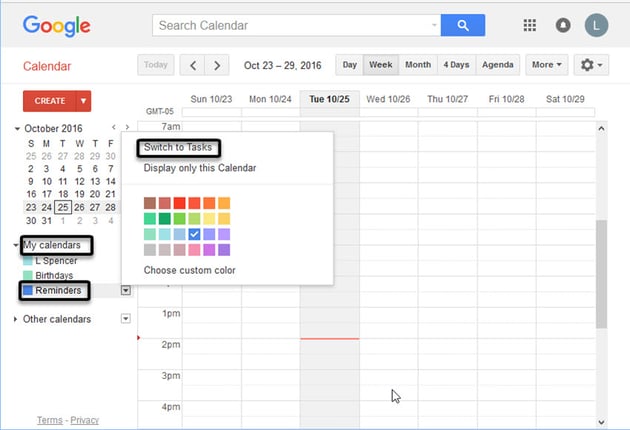Image resolution: width=630 pixels, height=430 pixels.
Task: Click the Thu 10/27 day header
Action: tap(448, 99)
